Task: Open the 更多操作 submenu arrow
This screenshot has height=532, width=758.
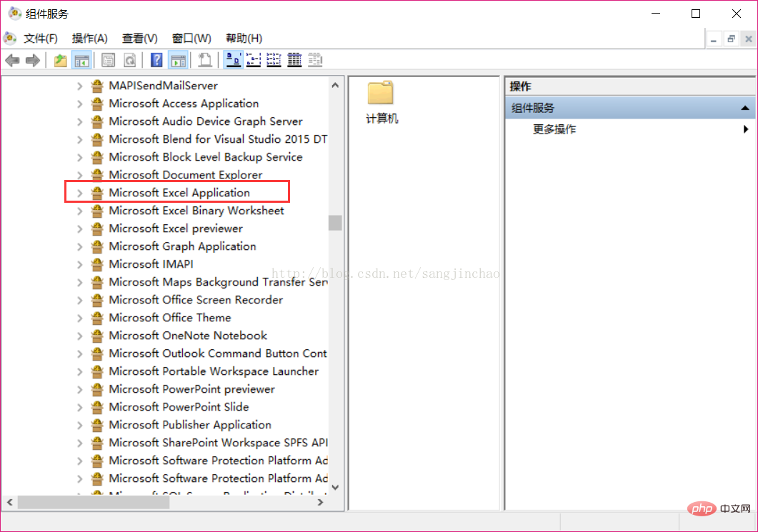Action: point(746,129)
